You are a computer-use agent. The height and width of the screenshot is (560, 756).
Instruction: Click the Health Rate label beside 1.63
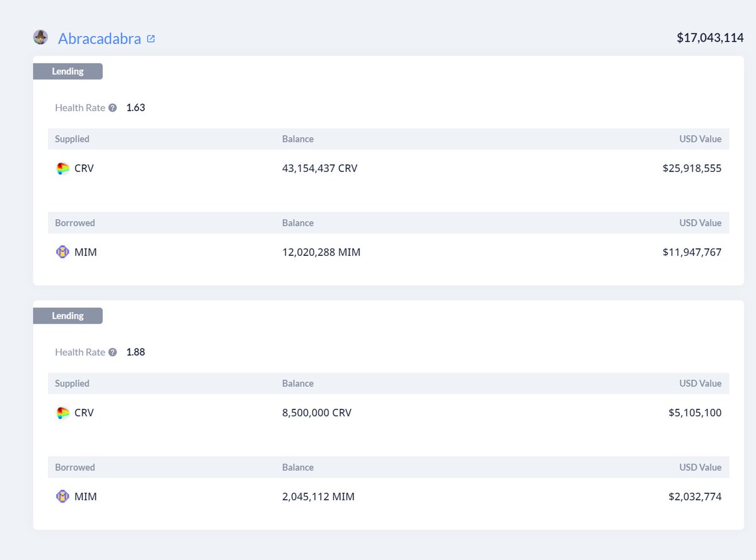point(80,108)
